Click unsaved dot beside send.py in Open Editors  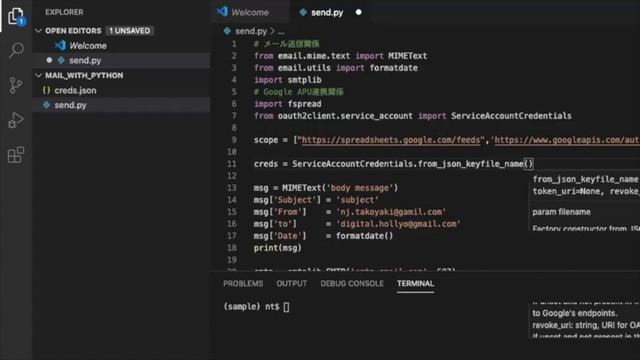click(x=49, y=60)
